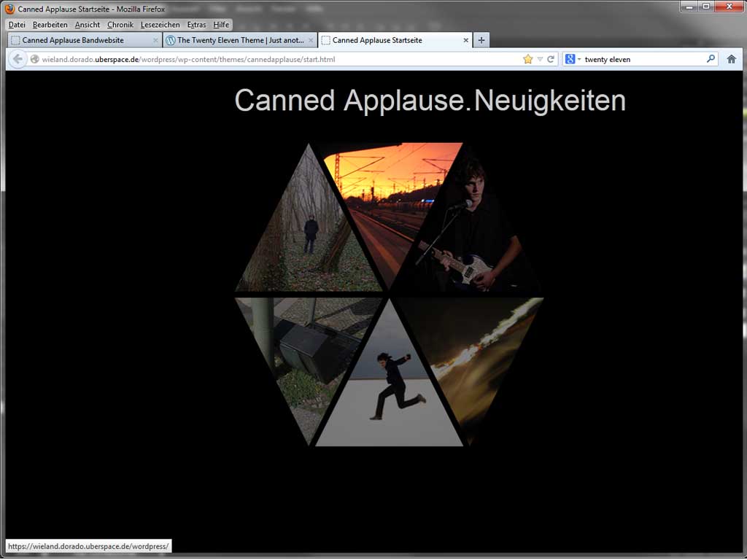
Task: Open the search engine selection dropdown
Action: [x=573, y=59]
